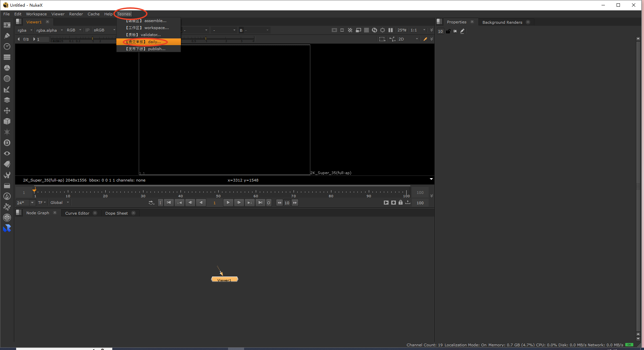This screenshot has height=350, width=644.
Task: Open the Draw tools (RotoPaint) in left toolbar
Action: pyautogui.click(x=7, y=36)
